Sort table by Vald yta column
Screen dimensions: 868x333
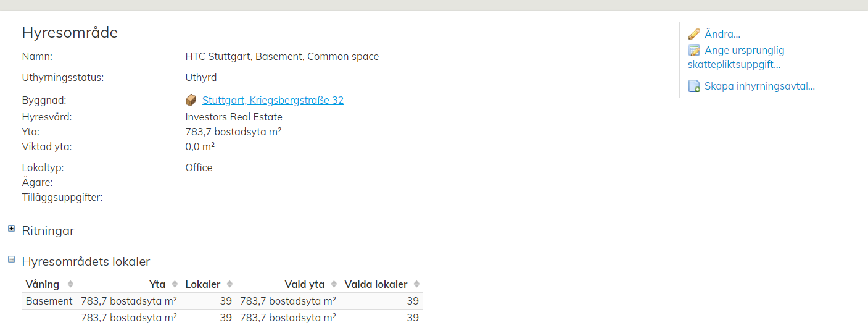[x=334, y=284]
